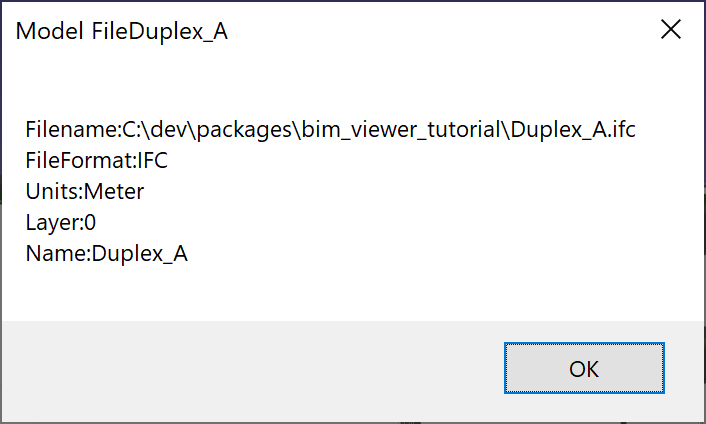Click the C: drive letter in path
Viewport: 706px width, 424px height.
[x=131, y=130]
